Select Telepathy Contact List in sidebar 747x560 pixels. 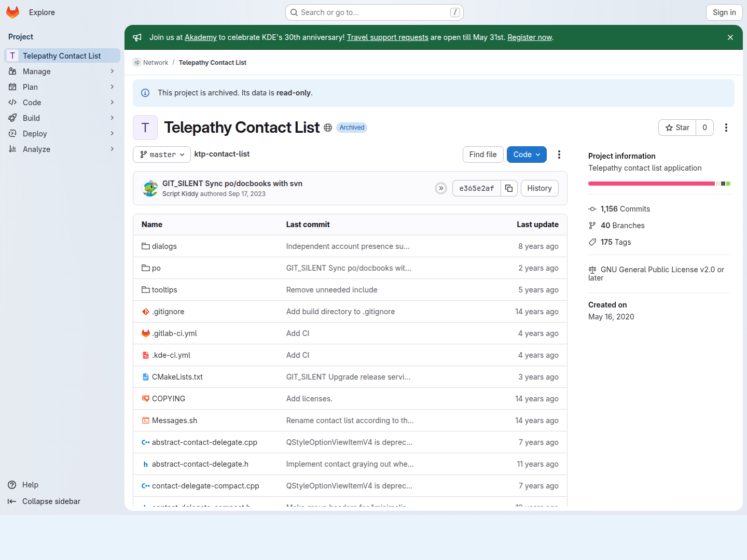point(62,56)
